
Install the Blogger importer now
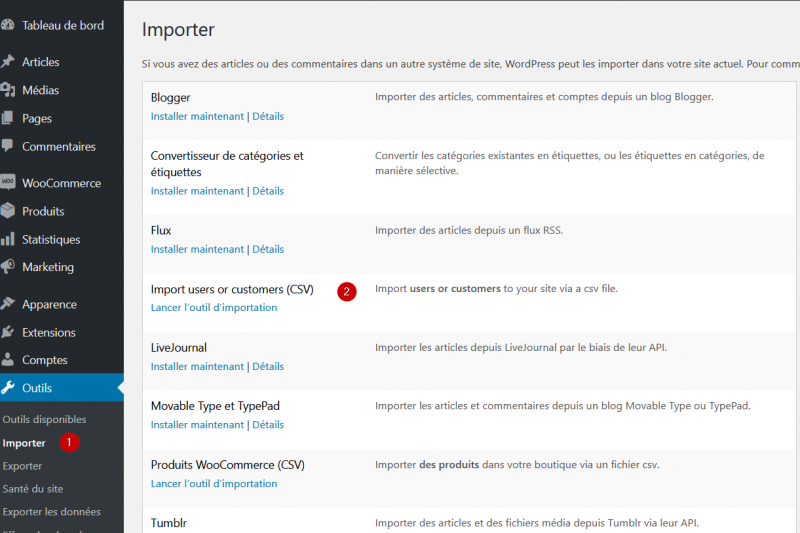tap(197, 116)
